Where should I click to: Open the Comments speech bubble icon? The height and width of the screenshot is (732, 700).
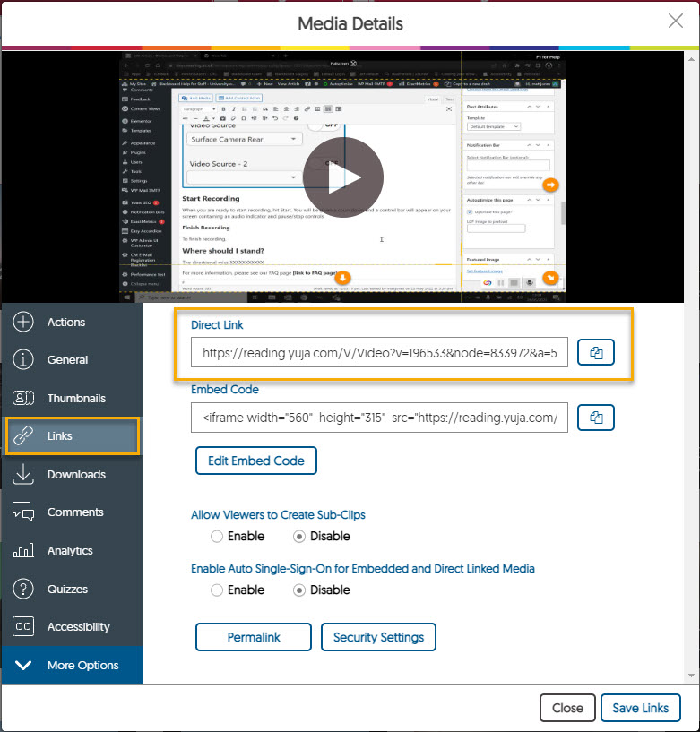[23, 512]
